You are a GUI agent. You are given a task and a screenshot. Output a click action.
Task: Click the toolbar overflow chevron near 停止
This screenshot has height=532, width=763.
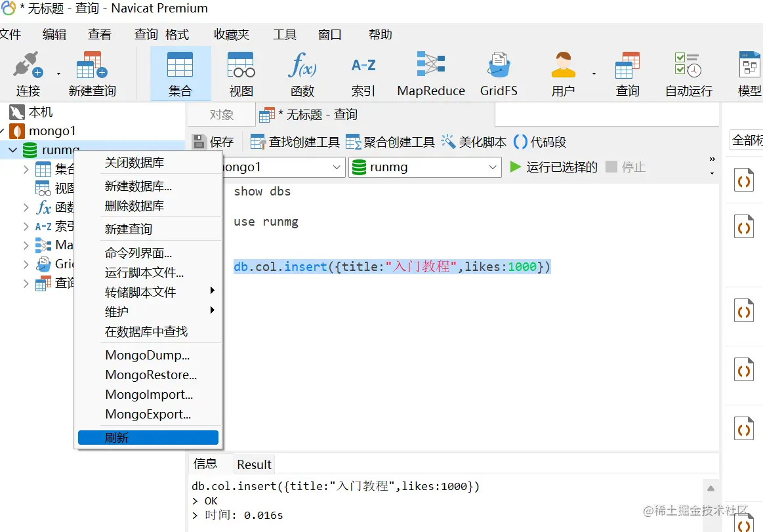tap(712, 159)
